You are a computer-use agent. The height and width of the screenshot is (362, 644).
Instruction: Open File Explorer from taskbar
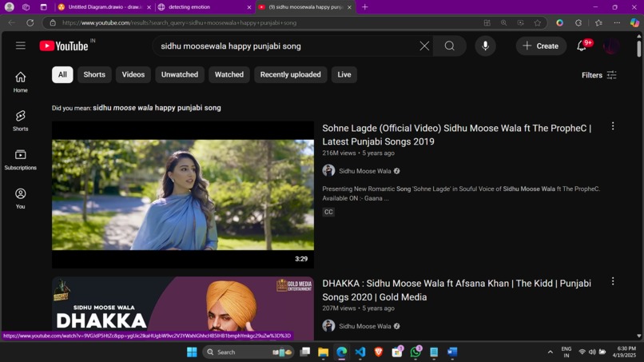324,352
